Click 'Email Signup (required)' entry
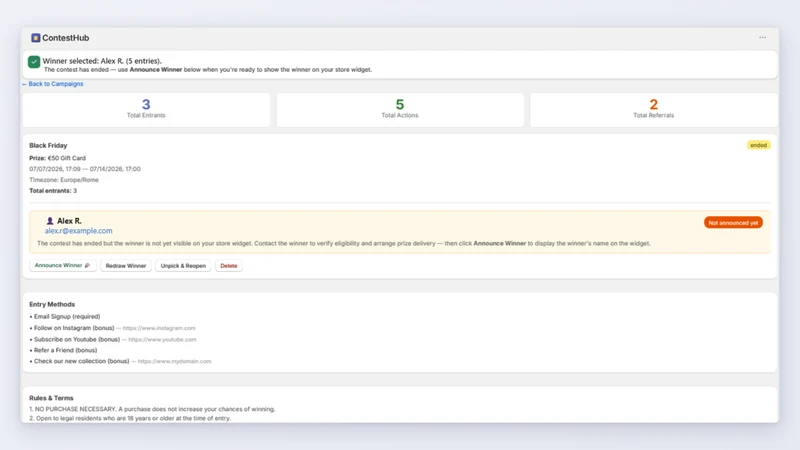Image resolution: width=800 pixels, height=450 pixels. [67, 316]
